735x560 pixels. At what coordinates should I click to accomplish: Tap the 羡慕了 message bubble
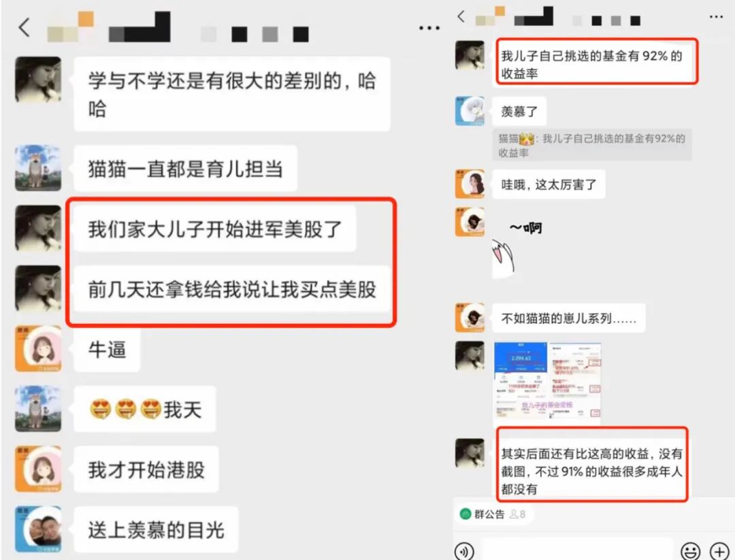(519, 111)
